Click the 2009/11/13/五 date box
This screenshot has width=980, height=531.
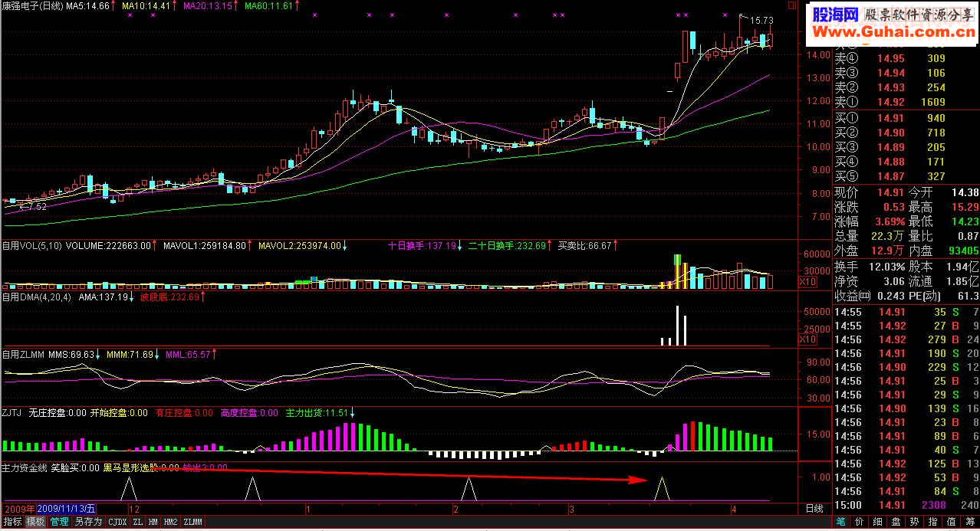point(66,508)
